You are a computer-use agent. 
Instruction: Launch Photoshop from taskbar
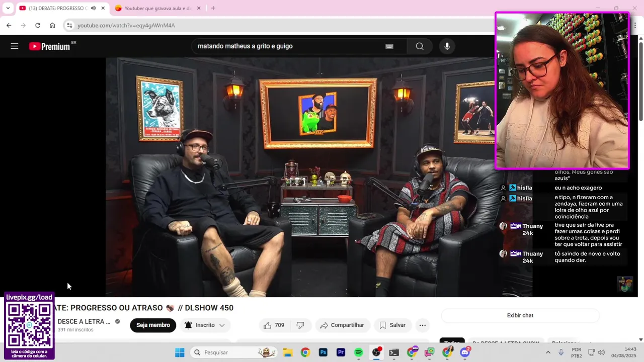pyautogui.click(x=323, y=352)
